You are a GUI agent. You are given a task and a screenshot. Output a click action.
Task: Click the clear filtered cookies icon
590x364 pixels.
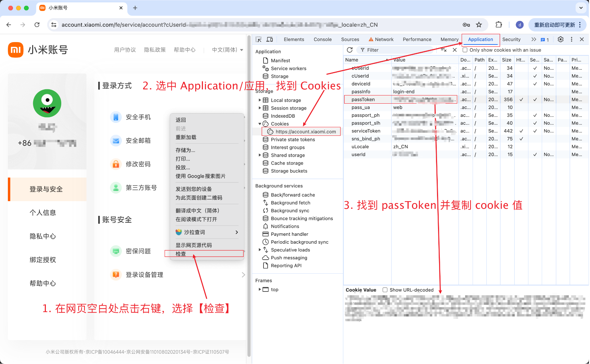[444, 50]
